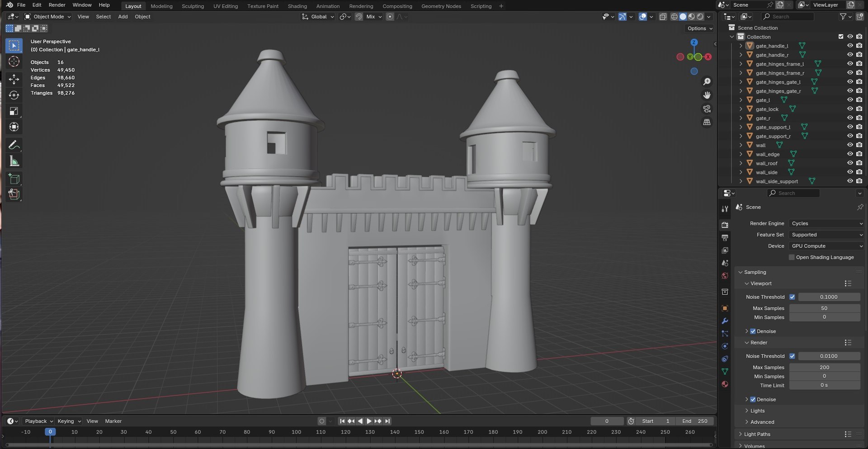Select the Transform tool
Viewport: 868px width, 449px height.
coord(14,127)
